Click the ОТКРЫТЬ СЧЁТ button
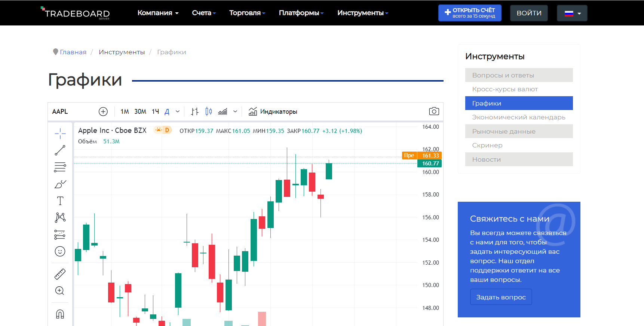The height and width of the screenshot is (326, 644). (x=470, y=13)
